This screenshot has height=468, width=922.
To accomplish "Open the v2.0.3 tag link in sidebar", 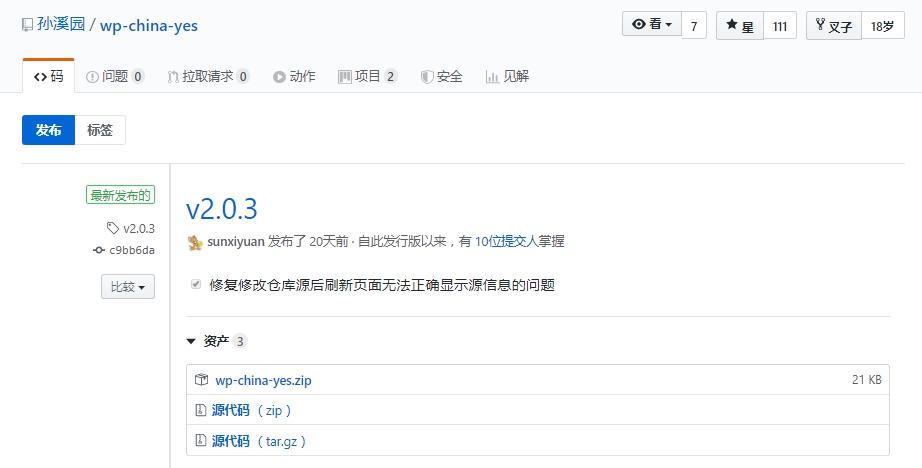I will pyautogui.click(x=139, y=228).
